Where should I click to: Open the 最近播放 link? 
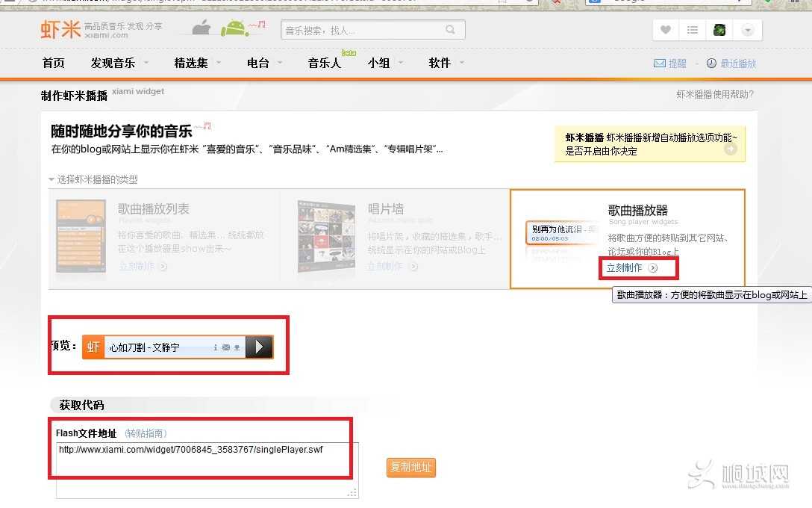[738, 63]
